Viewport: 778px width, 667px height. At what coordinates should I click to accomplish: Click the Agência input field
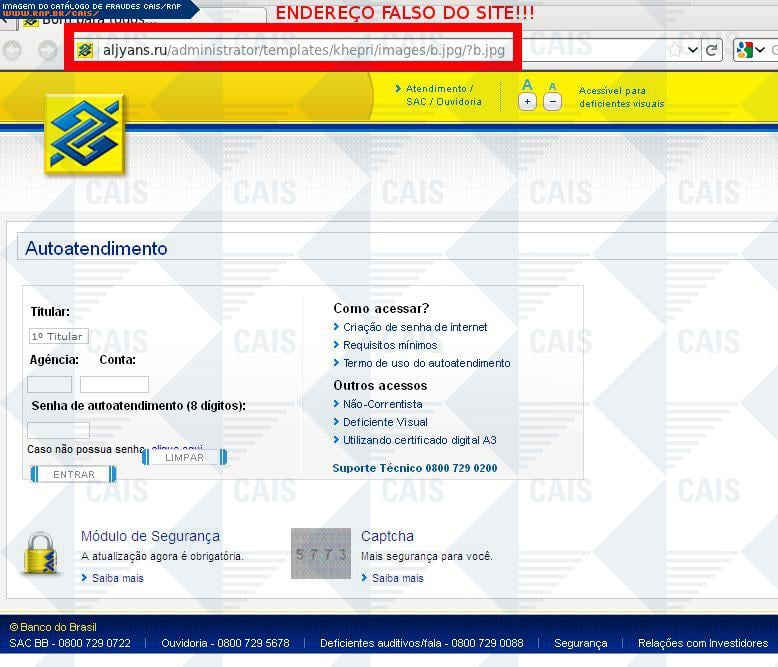pyautogui.click(x=49, y=384)
